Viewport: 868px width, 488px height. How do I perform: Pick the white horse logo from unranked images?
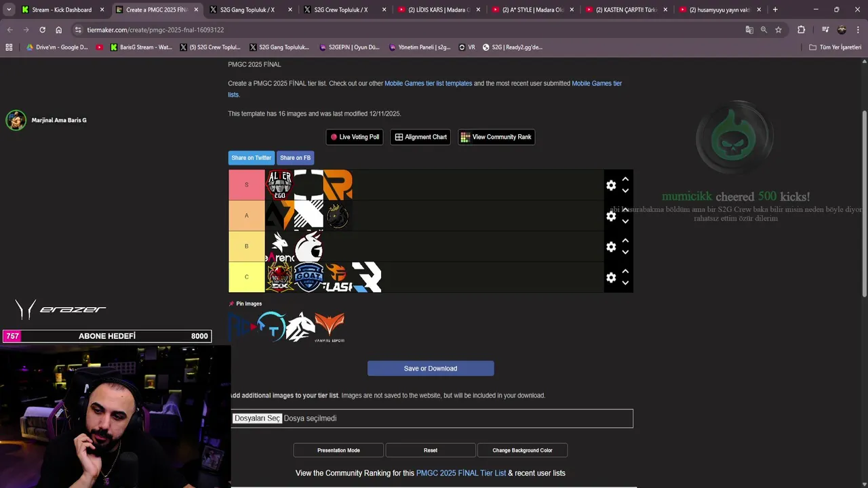pyautogui.click(x=300, y=327)
